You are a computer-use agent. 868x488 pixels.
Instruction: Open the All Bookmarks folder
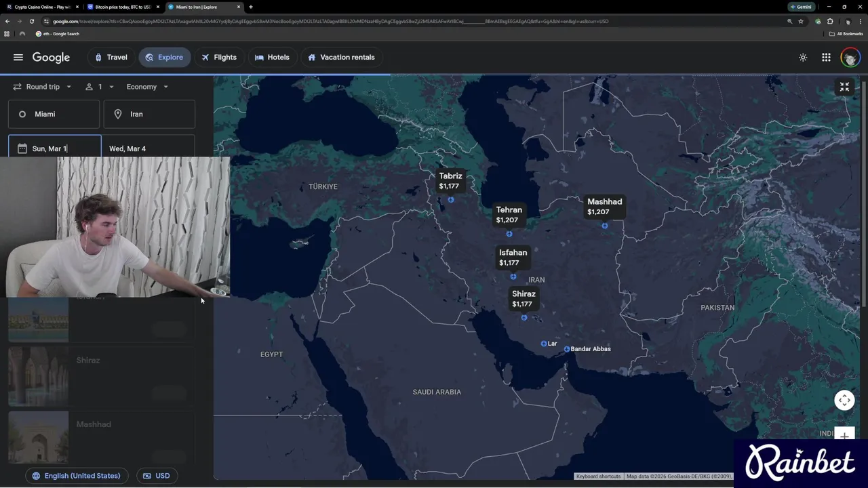click(846, 34)
